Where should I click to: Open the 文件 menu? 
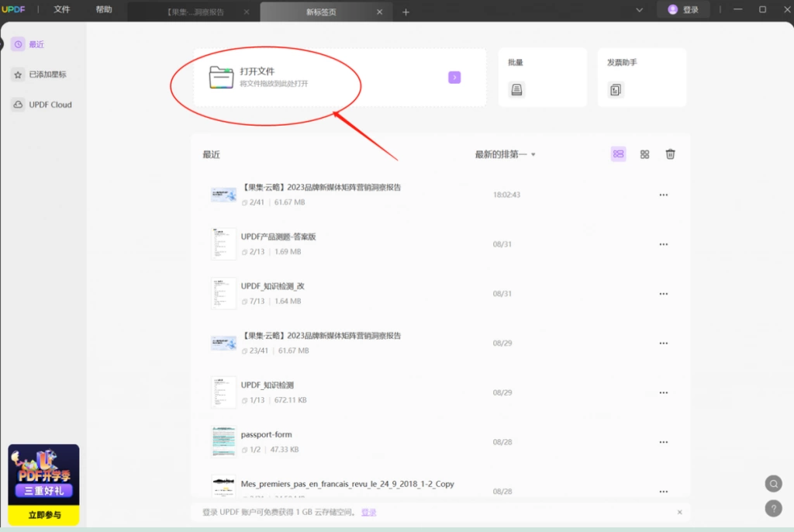point(62,9)
